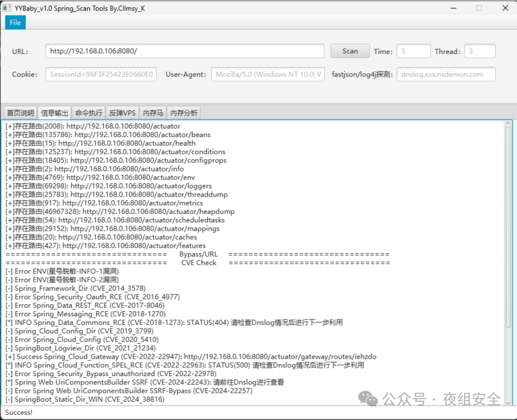
Task: Close the YYBaby window
Action: [x=505, y=8]
